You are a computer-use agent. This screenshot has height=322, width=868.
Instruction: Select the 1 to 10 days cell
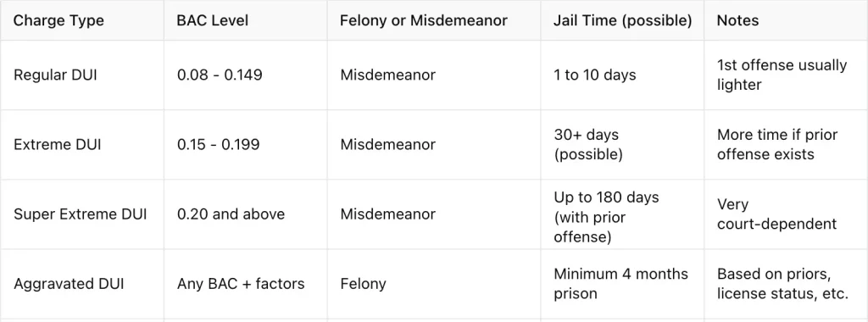(595, 75)
